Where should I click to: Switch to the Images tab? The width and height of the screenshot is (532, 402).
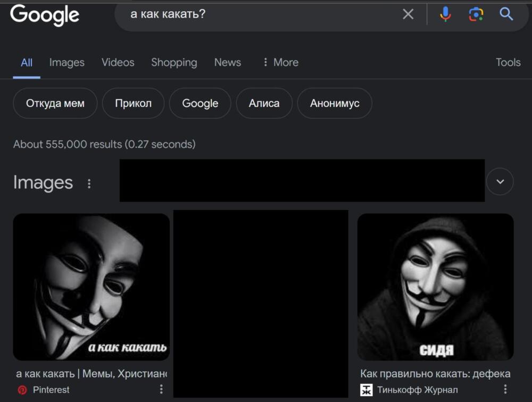pyautogui.click(x=67, y=62)
